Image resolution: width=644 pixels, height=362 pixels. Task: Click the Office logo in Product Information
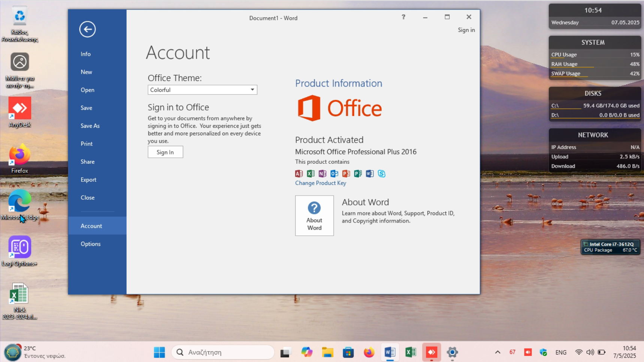pos(339,108)
